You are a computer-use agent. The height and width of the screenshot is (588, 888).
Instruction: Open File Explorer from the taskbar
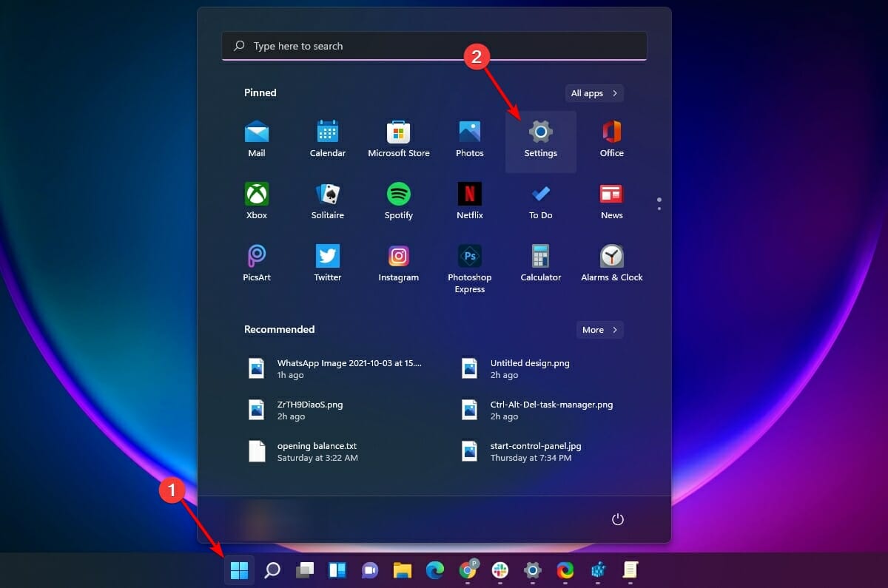[x=402, y=570]
